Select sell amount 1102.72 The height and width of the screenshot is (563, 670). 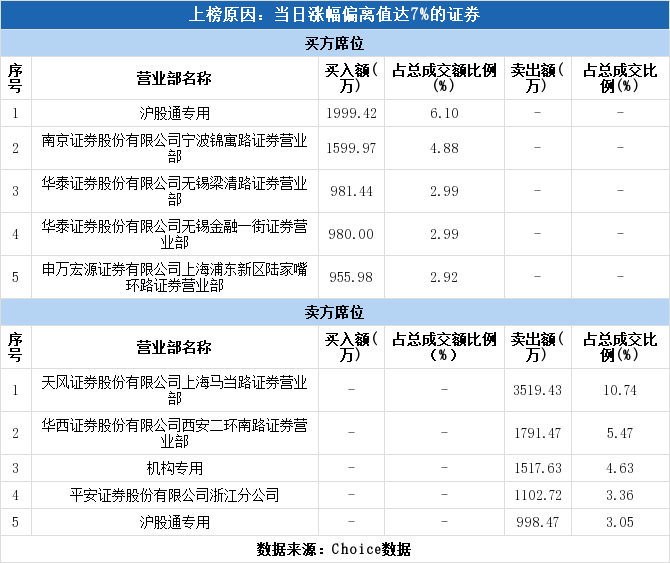(538, 495)
